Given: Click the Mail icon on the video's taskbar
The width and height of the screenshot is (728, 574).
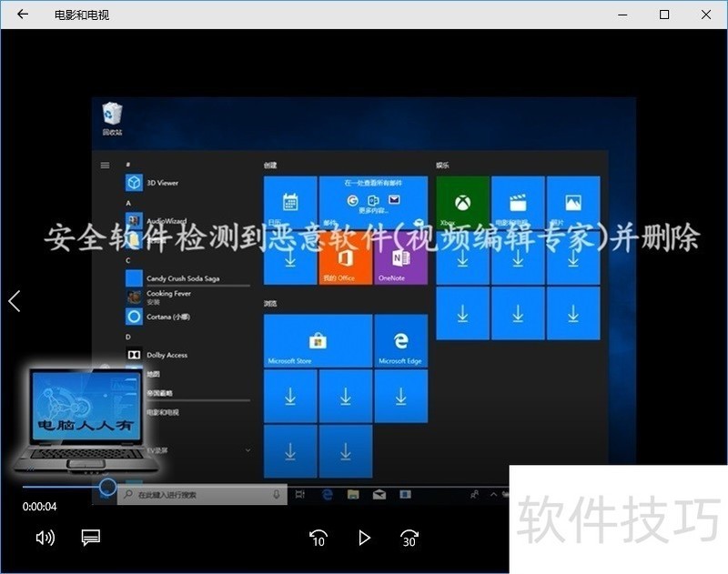Looking at the screenshot, I should (379, 495).
